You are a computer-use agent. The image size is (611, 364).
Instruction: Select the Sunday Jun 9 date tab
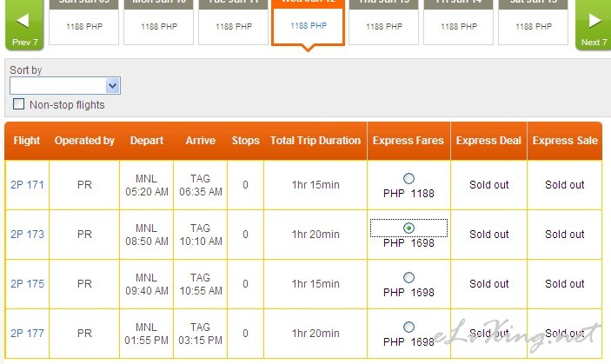(83, 23)
